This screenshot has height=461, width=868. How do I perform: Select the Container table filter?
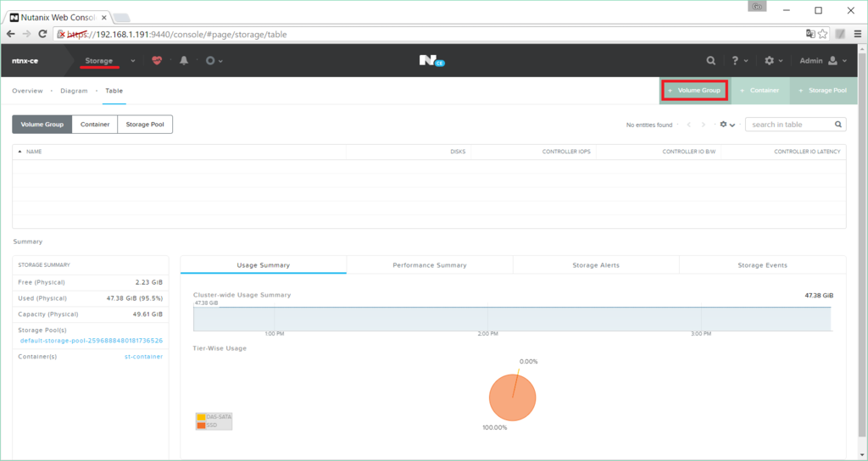coord(95,125)
